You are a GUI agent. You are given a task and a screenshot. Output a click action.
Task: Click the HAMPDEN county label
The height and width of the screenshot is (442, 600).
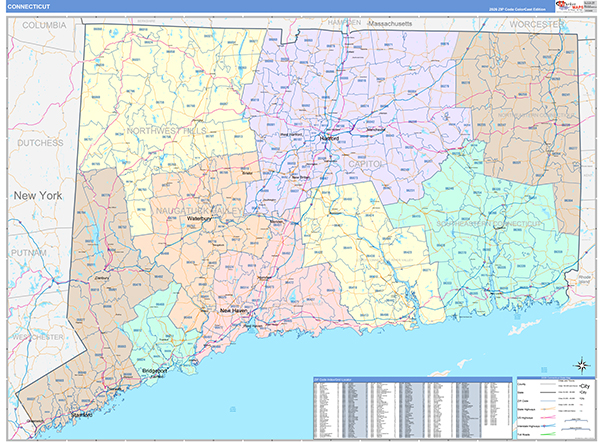pos(344,23)
